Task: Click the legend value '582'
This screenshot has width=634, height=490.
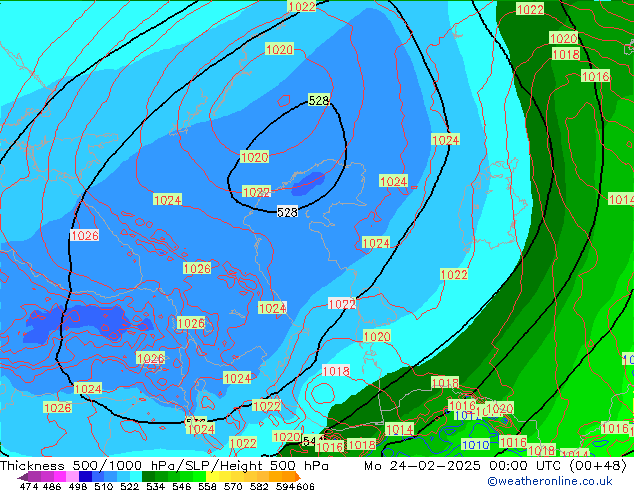Action: tap(259, 486)
